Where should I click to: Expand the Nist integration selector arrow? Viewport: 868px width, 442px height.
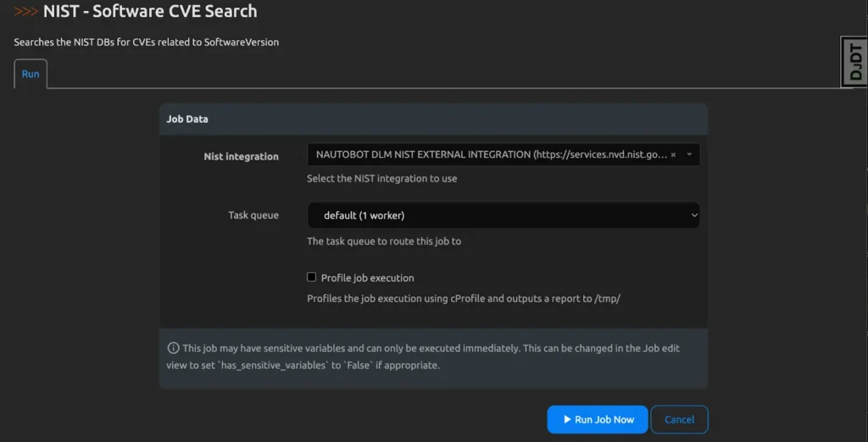[x=689, y=154]
